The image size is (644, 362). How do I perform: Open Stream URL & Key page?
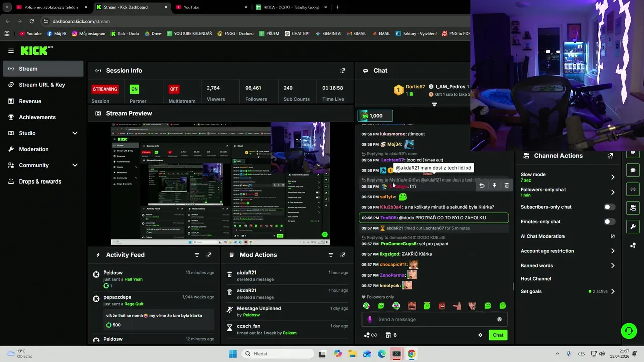click(x=43, y=85)
